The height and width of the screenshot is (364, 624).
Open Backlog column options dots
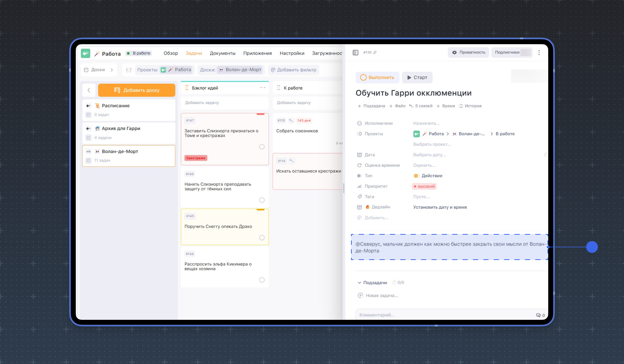tap(263, 88)
